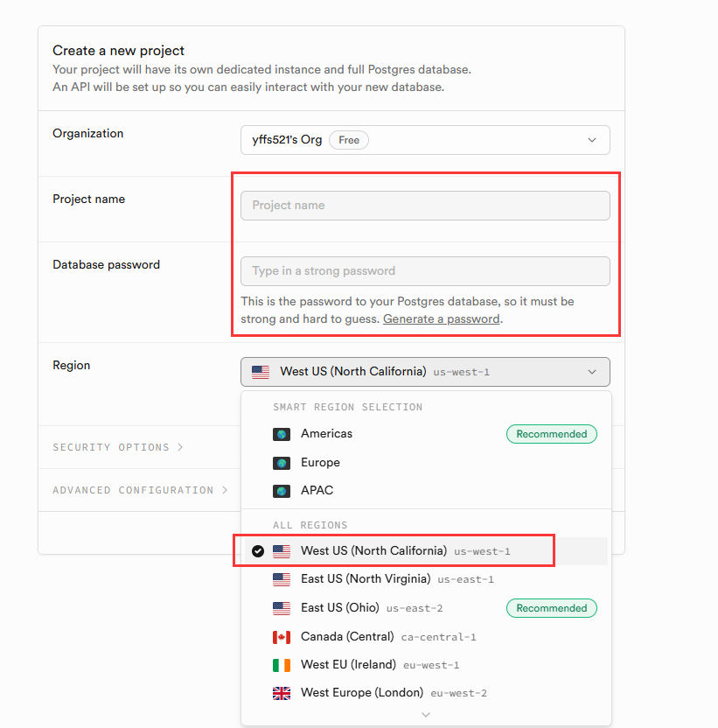Click the Database password field
The width and height of the screenshot is (718, 728).
(425, 271)
